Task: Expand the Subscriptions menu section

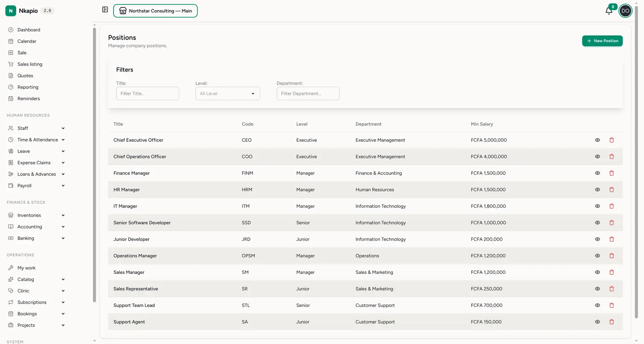Action: click(x=36, y=302)
